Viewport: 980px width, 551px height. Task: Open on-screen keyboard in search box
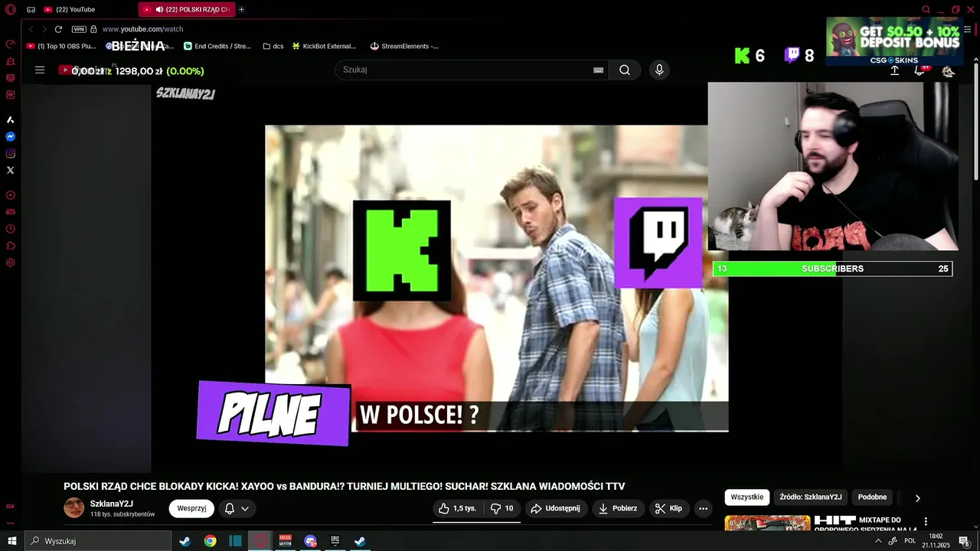tap(599, 70)
